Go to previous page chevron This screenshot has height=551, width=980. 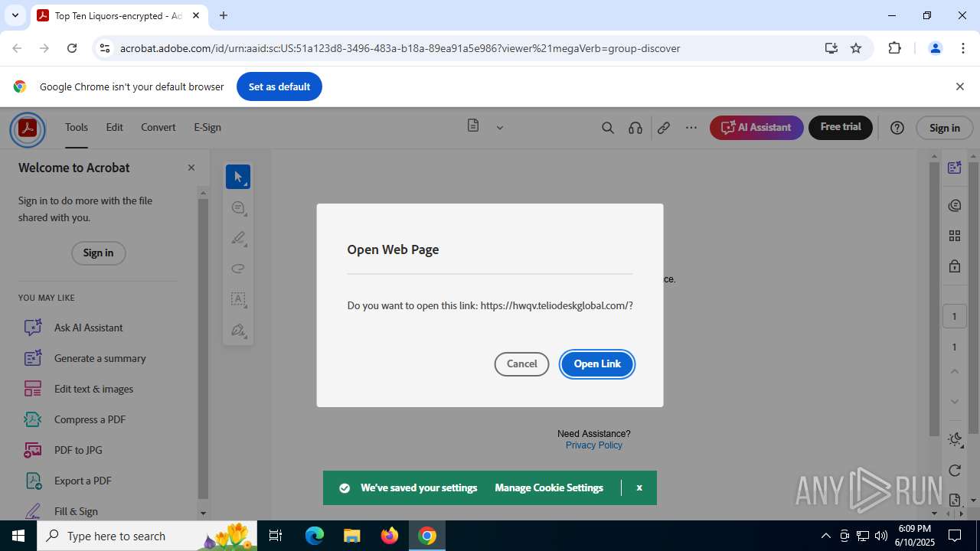955,371
